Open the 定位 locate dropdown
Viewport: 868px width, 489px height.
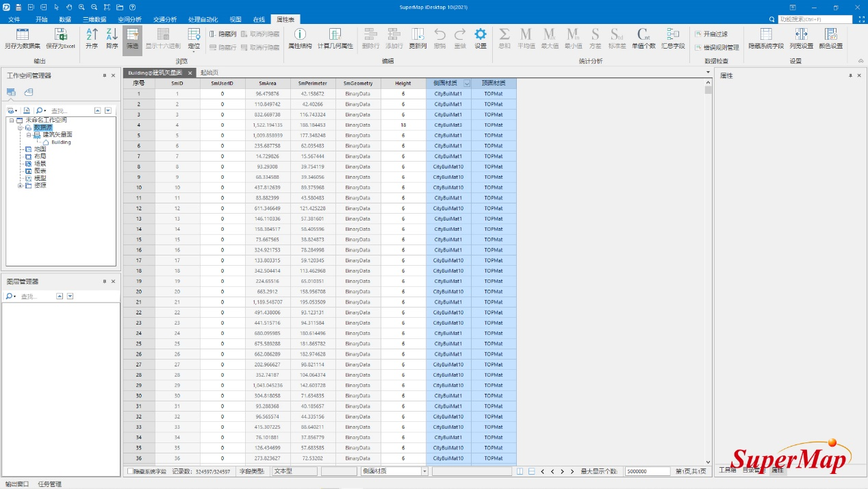[194, 47]
